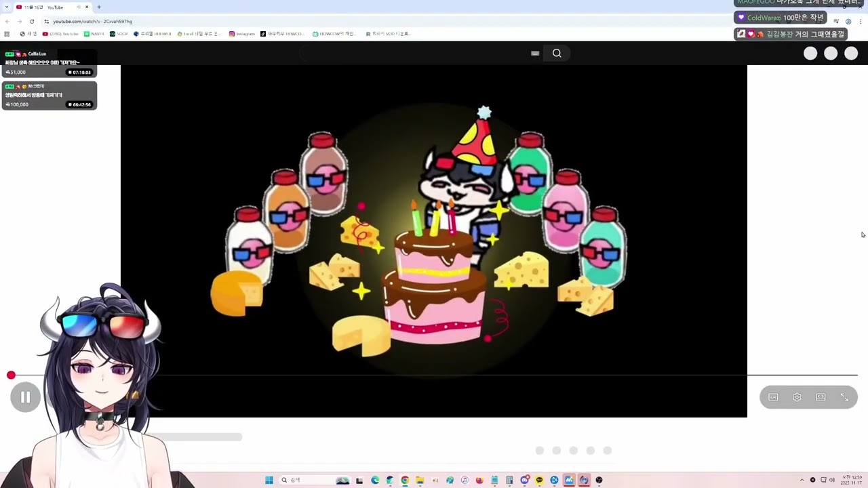868x488 pixels.
Task: Open the video settings gear
Action: [x=797, y=397]
